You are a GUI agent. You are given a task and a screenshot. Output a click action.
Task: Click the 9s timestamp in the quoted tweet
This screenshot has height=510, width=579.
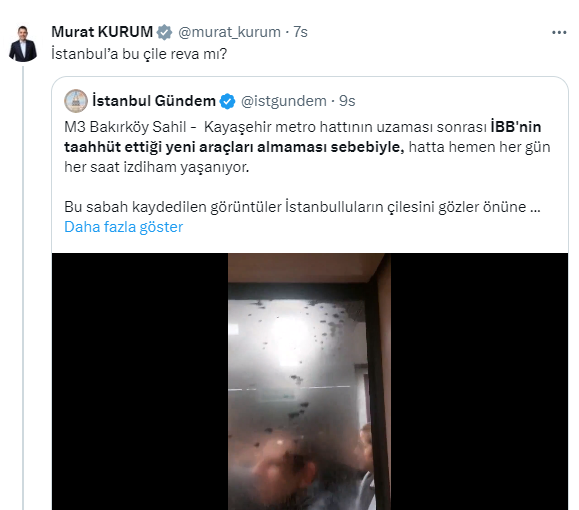(x=347, y=101)
